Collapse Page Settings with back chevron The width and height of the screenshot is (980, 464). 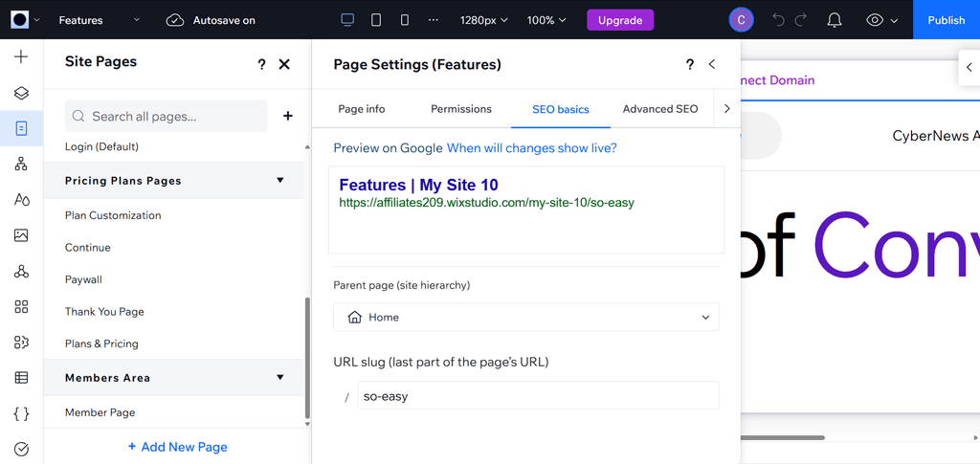point(711,64)
